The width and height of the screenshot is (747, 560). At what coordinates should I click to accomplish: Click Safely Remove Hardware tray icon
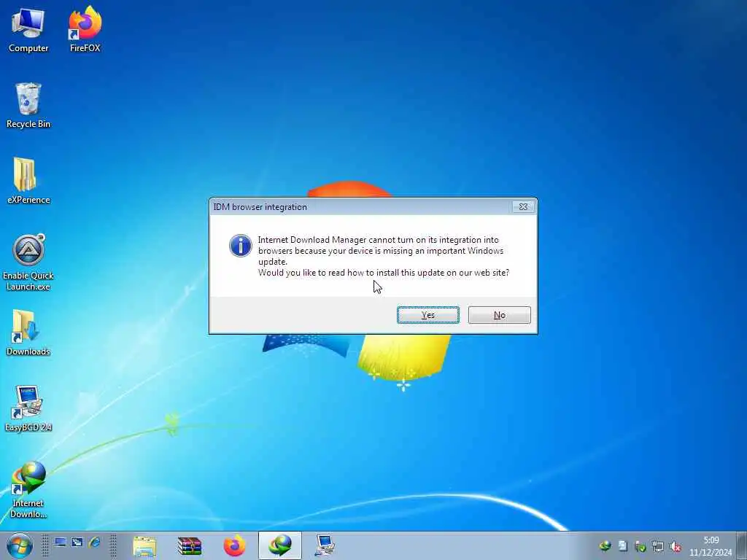click(x=640, y=547)
